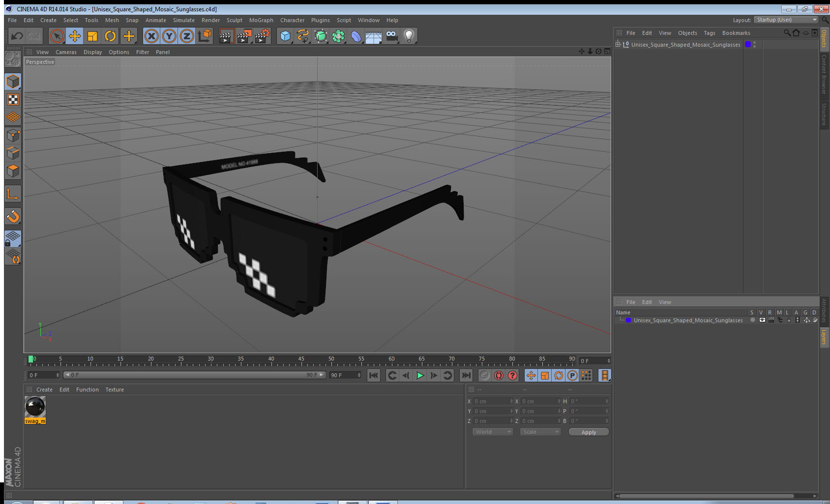This screenshot has width=830, height=504.
Task: Toggle Record Active Objects button
Action: (484, 375)
